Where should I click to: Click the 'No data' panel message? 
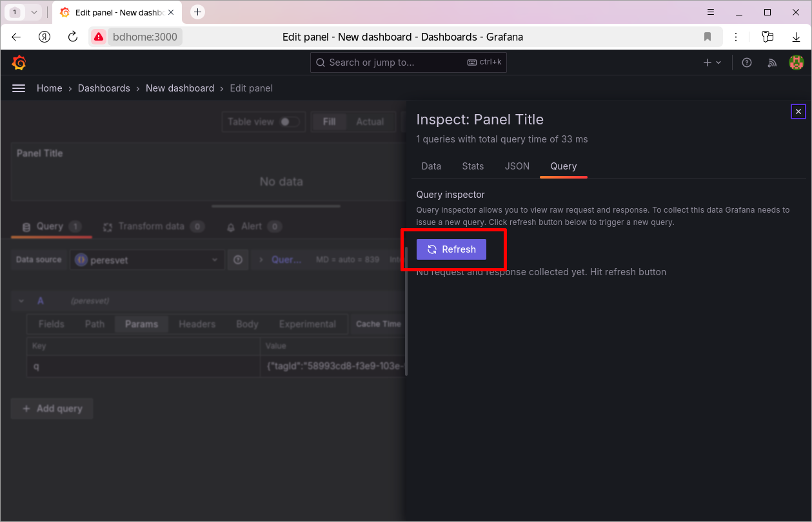(281, 182)
